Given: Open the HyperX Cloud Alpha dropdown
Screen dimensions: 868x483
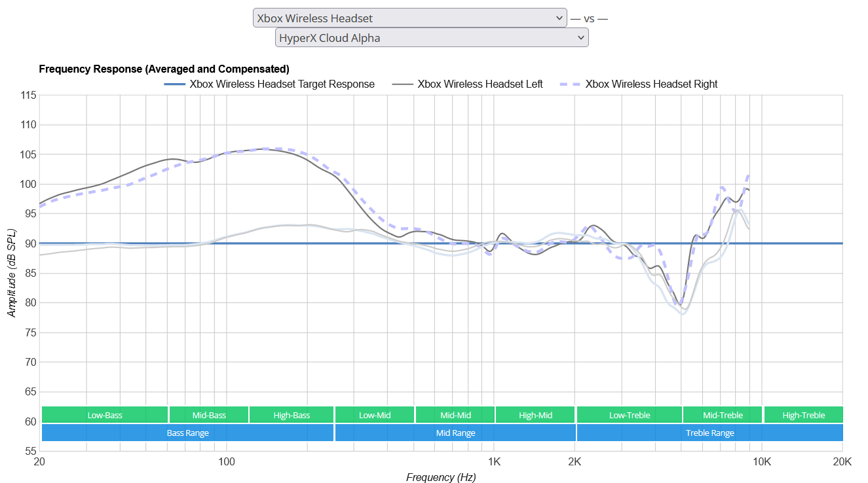Looking at the screenshot, I should [x=432, y=38].
